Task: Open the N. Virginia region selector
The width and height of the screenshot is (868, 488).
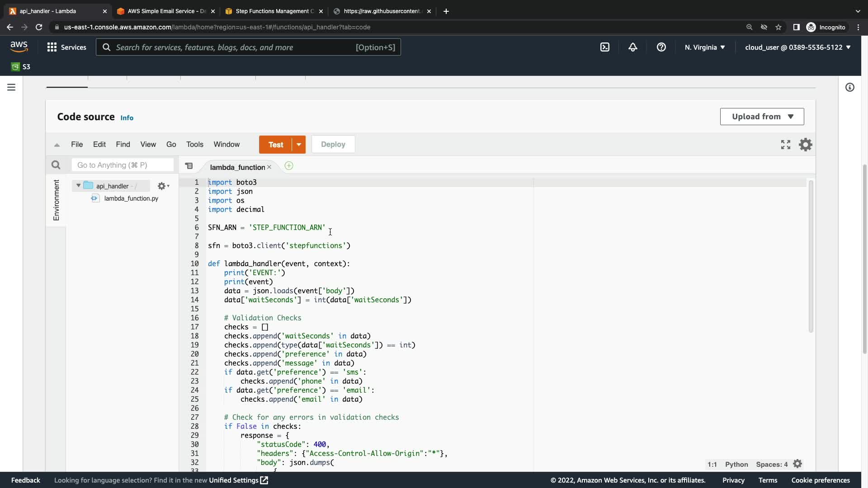Action: 704,47
